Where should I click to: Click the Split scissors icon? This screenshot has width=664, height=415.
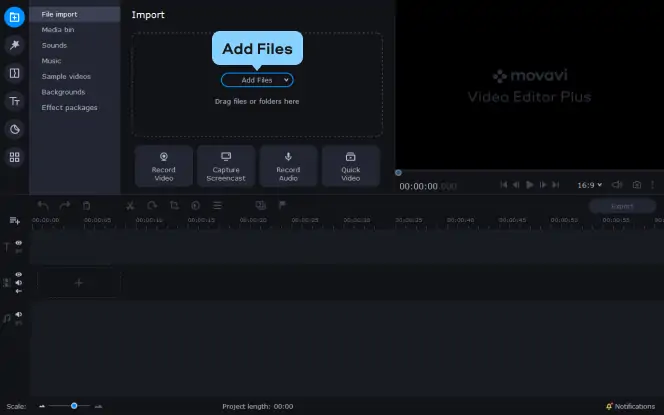pyautogui.click(x=130, y=205)
